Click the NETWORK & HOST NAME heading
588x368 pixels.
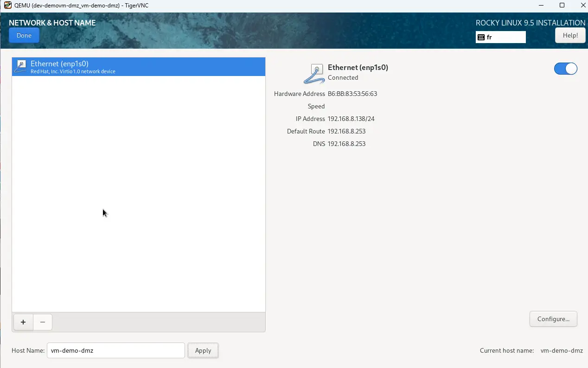pyautogui.click(x=52, y=23)
